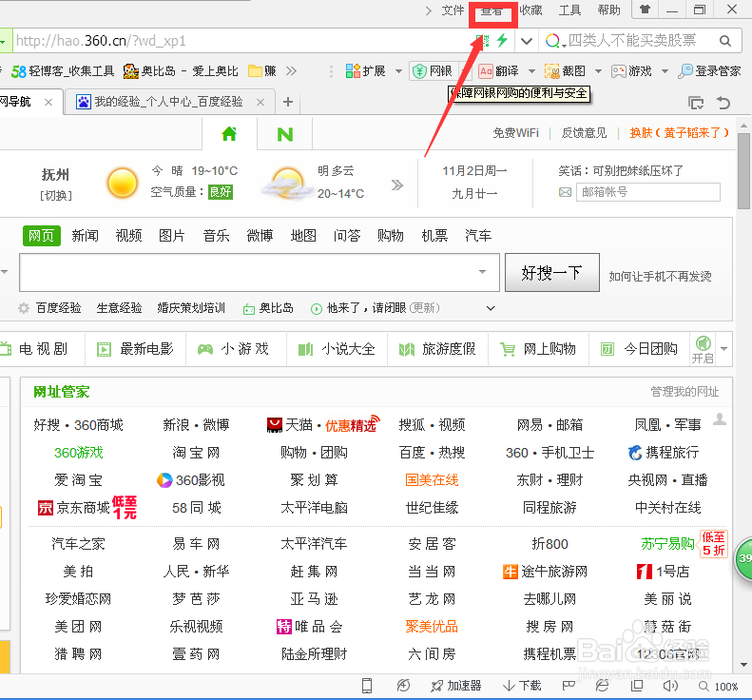
Task: Click the page vertical scrollbar thumb
Action: pos(743,171)
